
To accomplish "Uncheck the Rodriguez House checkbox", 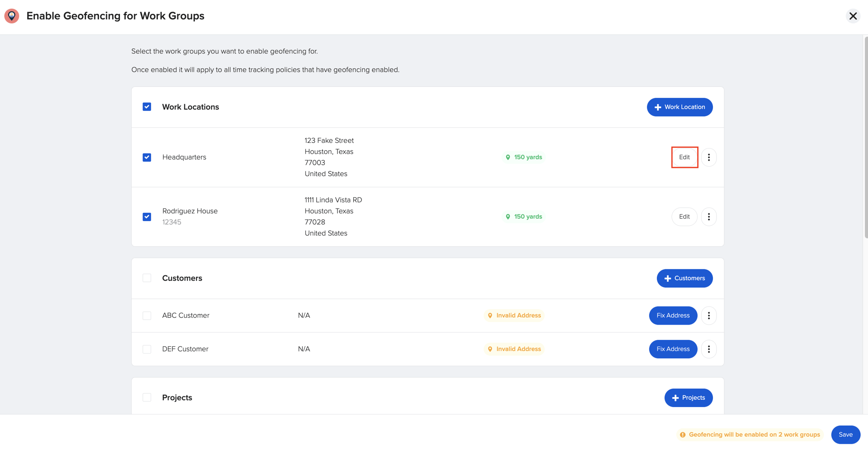I will pos(147,217).
